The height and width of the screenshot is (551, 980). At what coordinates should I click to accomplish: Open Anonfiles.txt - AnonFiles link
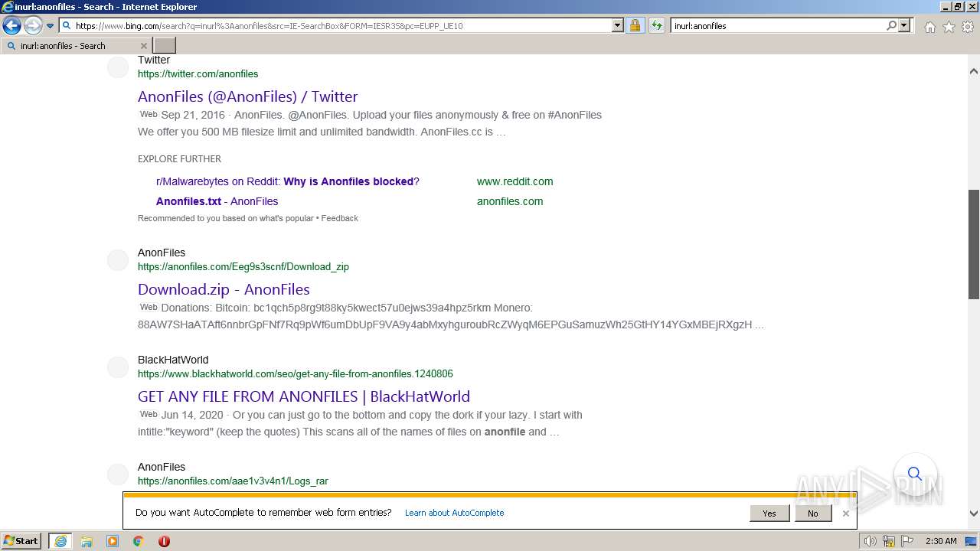point(217,201)
